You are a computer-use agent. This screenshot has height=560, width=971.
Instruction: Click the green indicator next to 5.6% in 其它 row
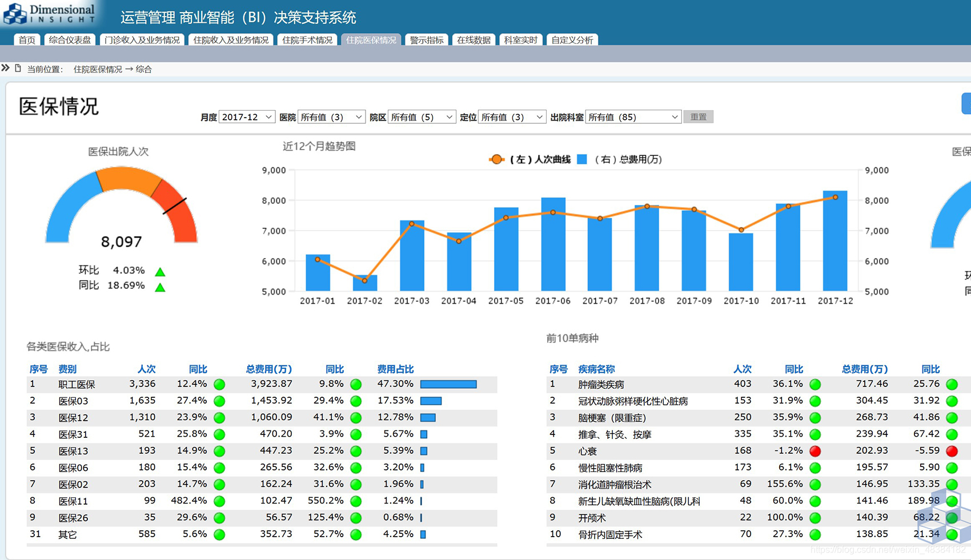click(219, 535)
